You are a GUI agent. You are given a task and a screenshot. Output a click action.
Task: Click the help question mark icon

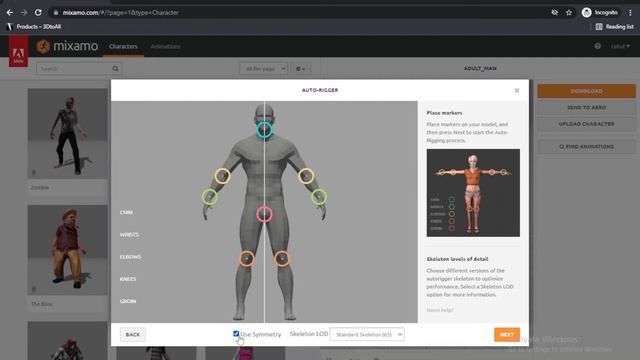pyautogui.click(x=598, y=46)
